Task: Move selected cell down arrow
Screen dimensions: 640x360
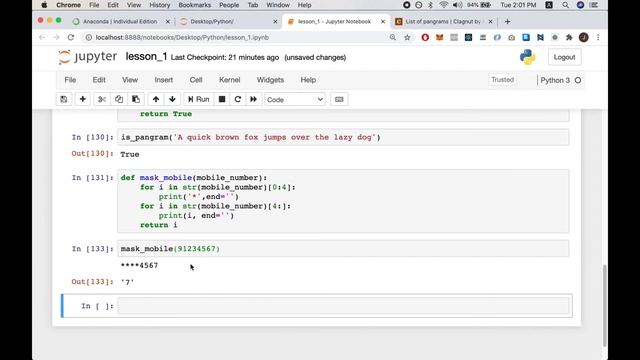Action: [172, 99]
